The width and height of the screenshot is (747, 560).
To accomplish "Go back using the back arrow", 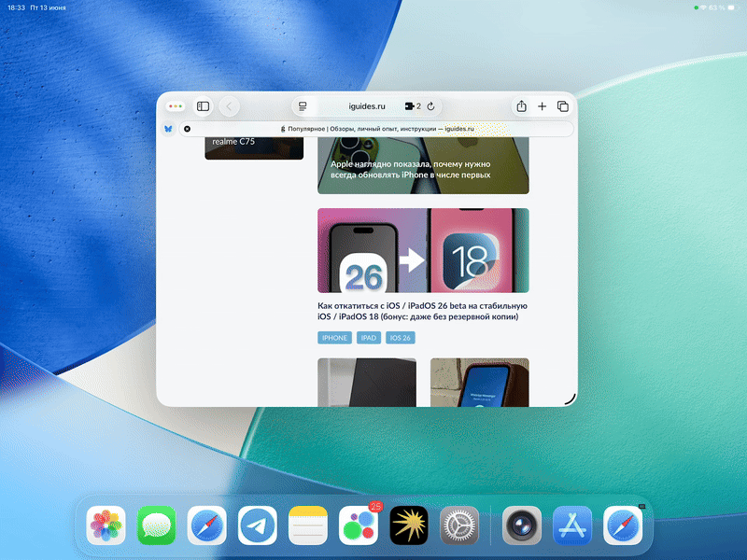I will (x=230, y=105).
